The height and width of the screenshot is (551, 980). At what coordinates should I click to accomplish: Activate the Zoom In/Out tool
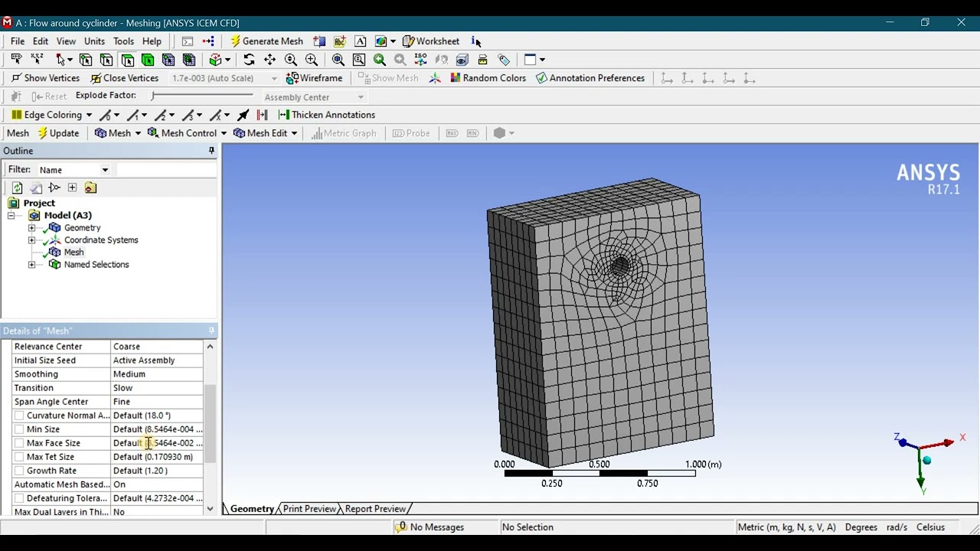(290, 60)
